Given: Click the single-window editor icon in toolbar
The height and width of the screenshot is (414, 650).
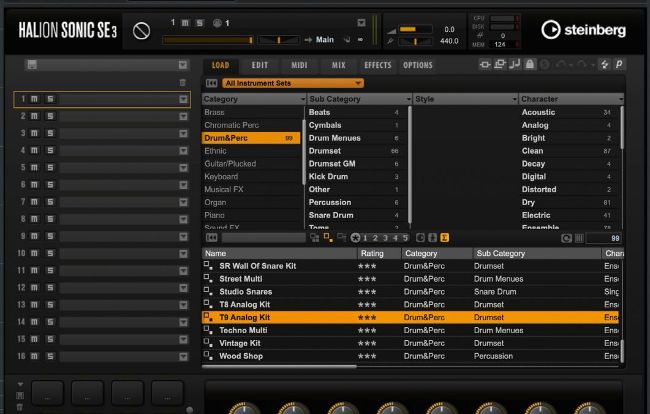Looking at the screenshot, I should tap(485, 64).
